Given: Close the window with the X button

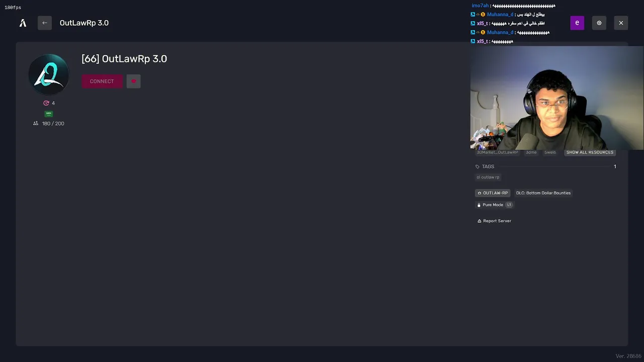Looking at the screenshot, I should click(x=621, y=23).
